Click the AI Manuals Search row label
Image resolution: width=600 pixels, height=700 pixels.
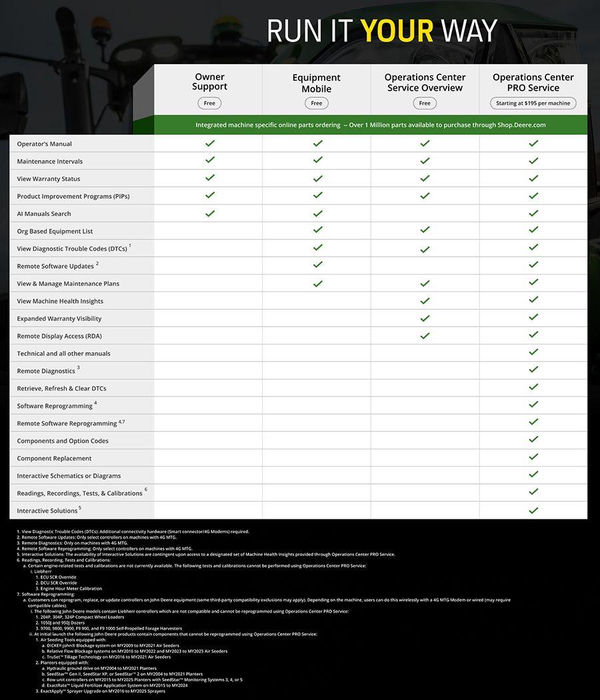44,213
